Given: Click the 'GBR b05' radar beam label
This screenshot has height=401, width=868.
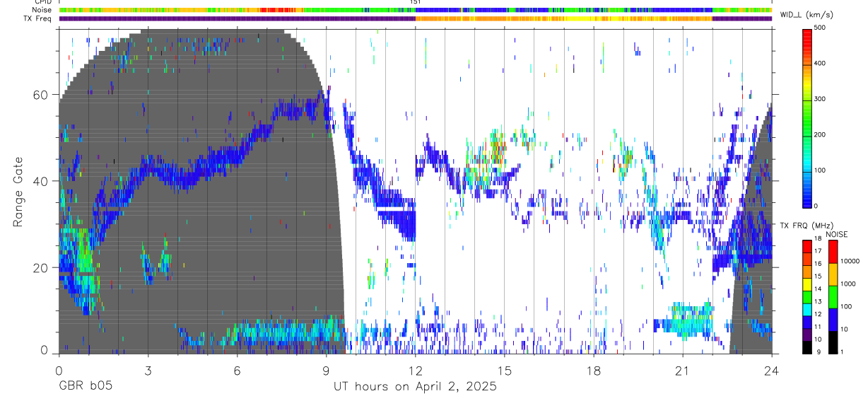Looking at the screenshot, I should 86,387.
